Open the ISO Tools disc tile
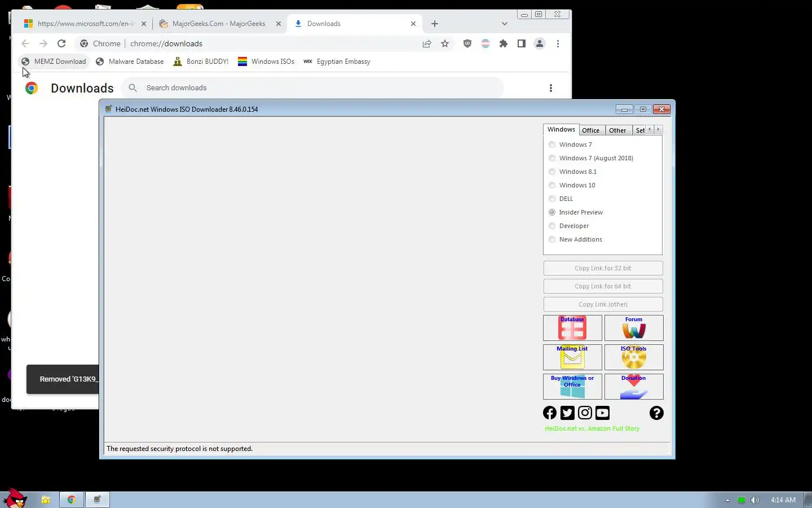812x508 pixels. tap(634, 357)
